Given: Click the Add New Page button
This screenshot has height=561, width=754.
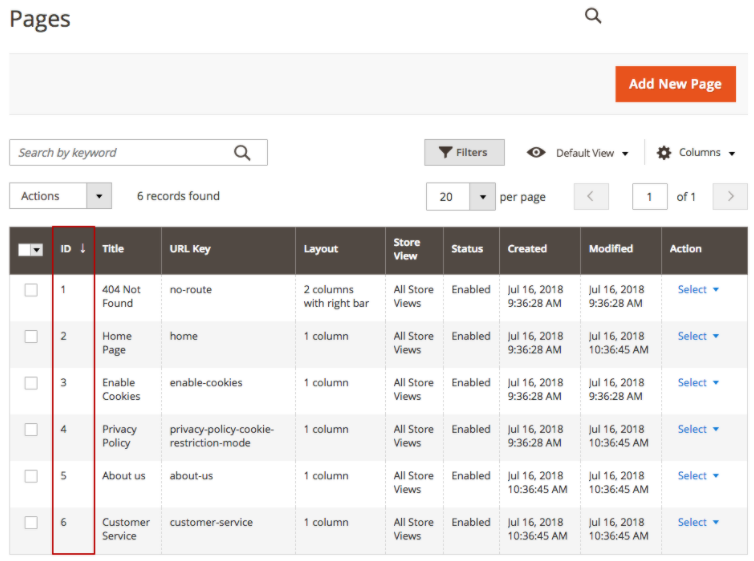Looking at the screenshot, I should (675, 84).
